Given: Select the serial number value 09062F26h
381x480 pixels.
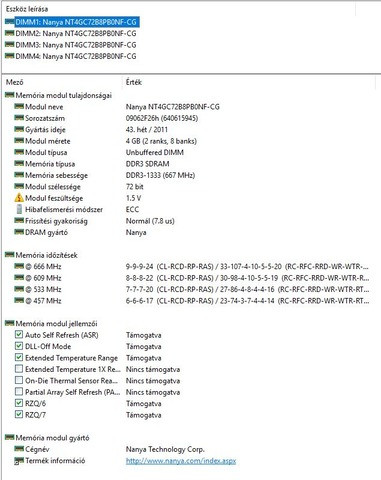Looking at the screenshot, I should [162, 118].
